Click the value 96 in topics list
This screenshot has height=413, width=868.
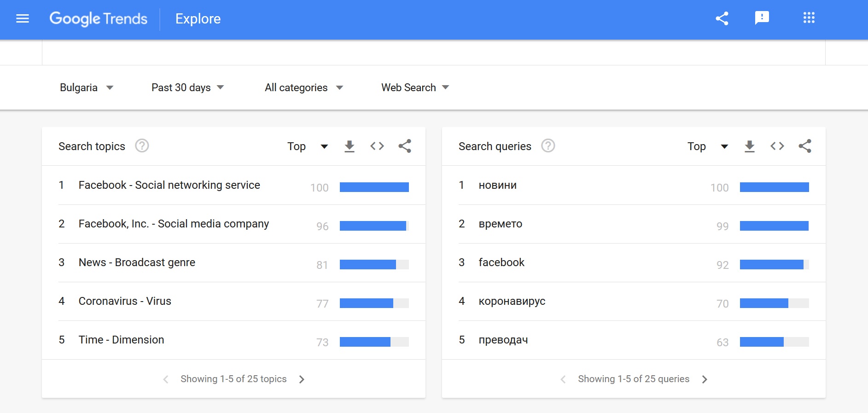pyautogui.click(x=322, y=227)
